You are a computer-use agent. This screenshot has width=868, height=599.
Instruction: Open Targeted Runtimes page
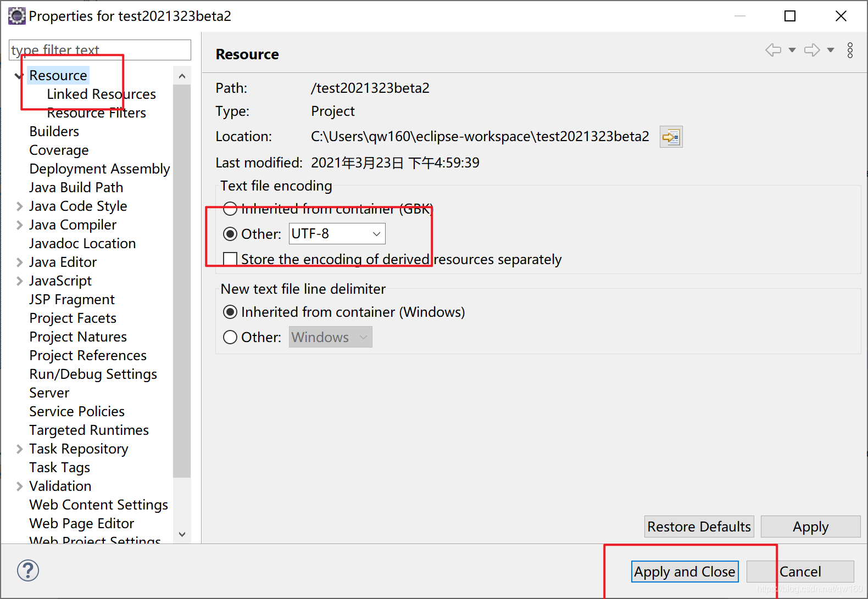pyautogui.click(x=89, y=430)
